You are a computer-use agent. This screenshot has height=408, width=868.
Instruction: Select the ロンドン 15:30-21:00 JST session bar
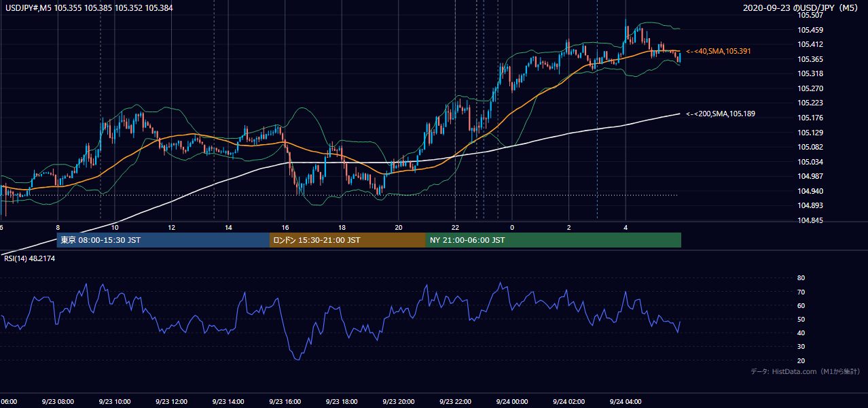[348, 240]
